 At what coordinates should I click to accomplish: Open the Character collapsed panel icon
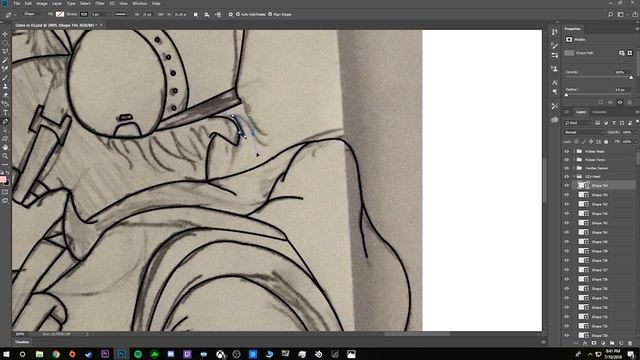pyautogui.click(x=554, y=82)
